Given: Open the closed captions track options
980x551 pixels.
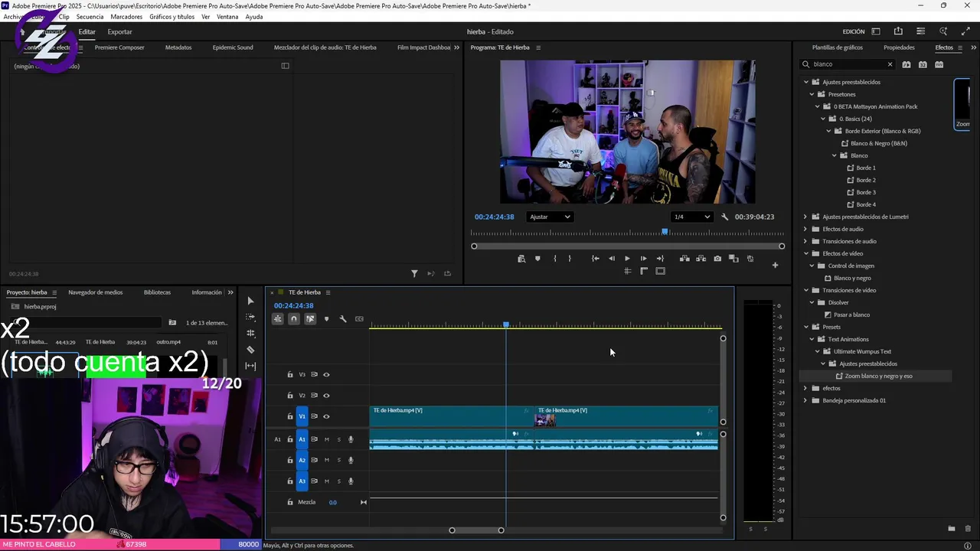Looking at the screenshot, I should pyautogui.click(x=359, y=319).
